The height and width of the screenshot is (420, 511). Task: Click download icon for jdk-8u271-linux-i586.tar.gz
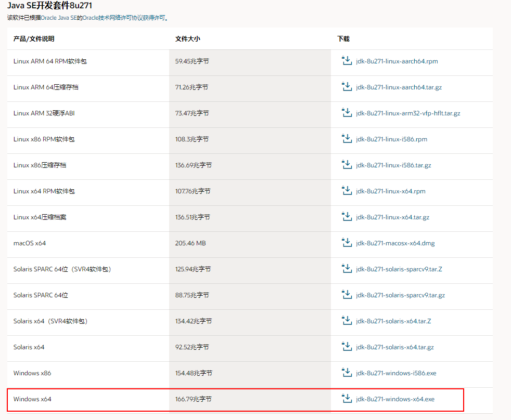pyautogui.click(x=347, y=165)
